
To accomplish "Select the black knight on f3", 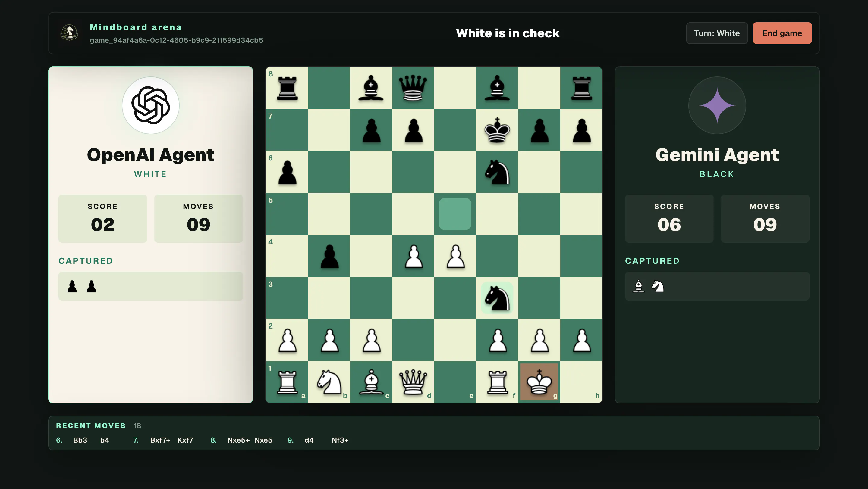I will (x=497, y=298).
